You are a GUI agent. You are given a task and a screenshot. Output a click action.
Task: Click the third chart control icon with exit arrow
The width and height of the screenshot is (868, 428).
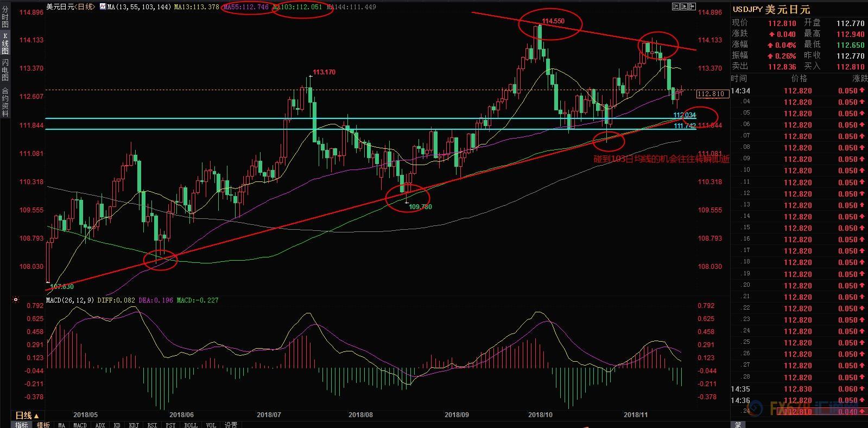[x=692, y=7]
